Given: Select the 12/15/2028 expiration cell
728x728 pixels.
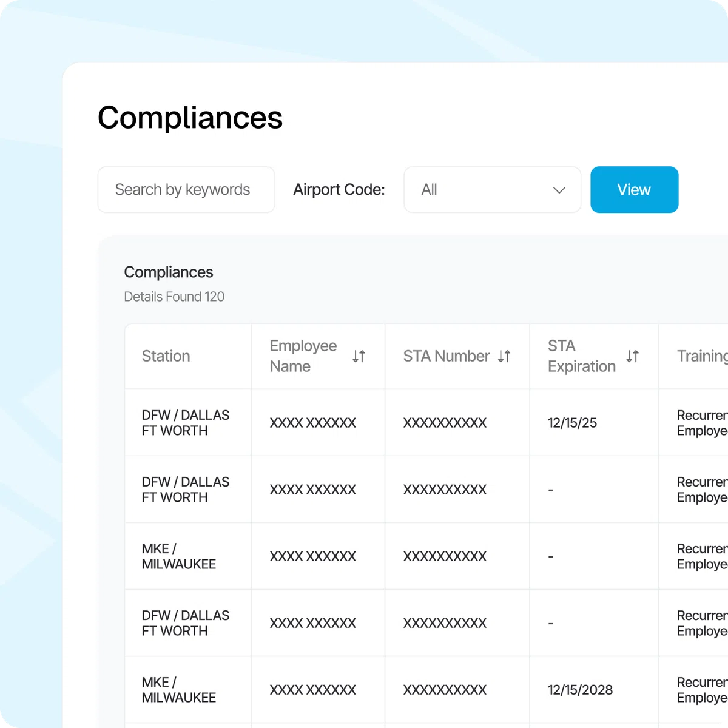Looking at the screenshot, I should 580,690.
